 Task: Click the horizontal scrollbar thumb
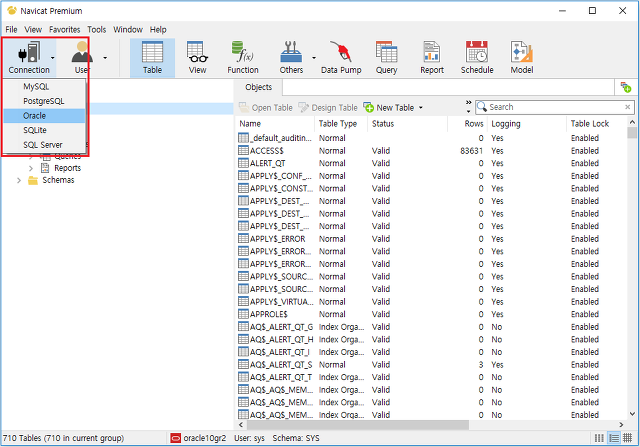pyautogui.click(x=358, y=425)
